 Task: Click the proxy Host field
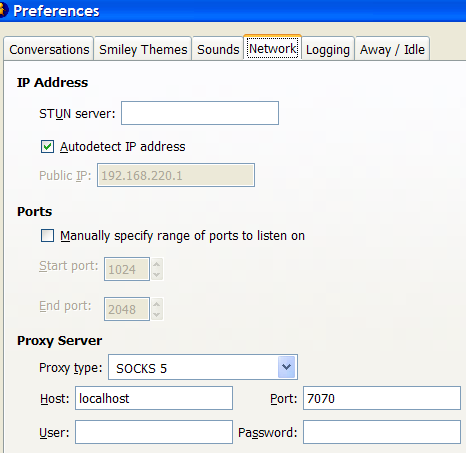(x=154, y=398)
